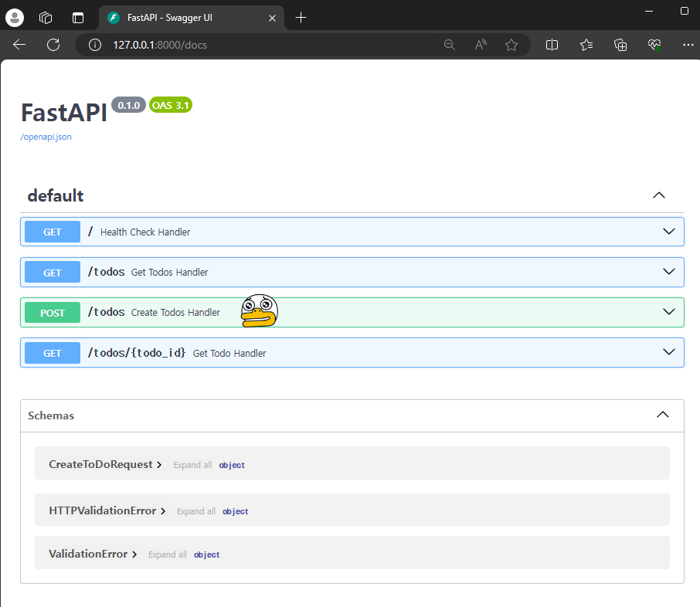Image resolution: width=700 pixels, height=607 pixels.
Task: Click the default tag heading
Action: click(x=56, y=195)
